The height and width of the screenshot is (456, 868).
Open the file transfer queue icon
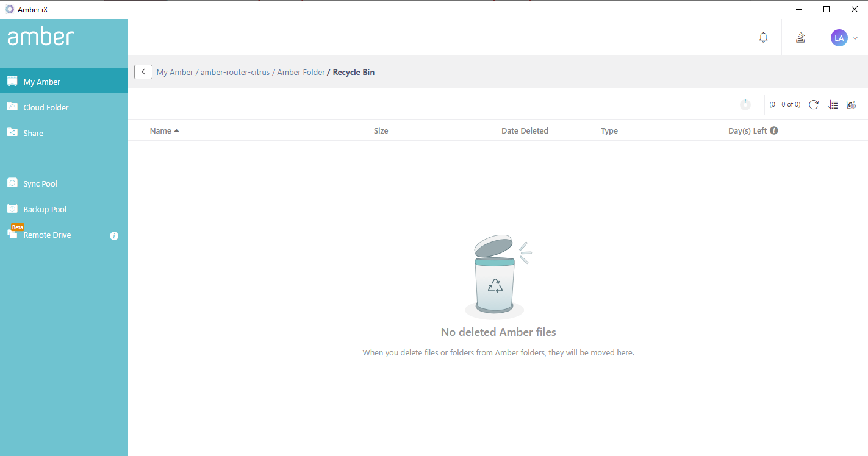point(800,37)
